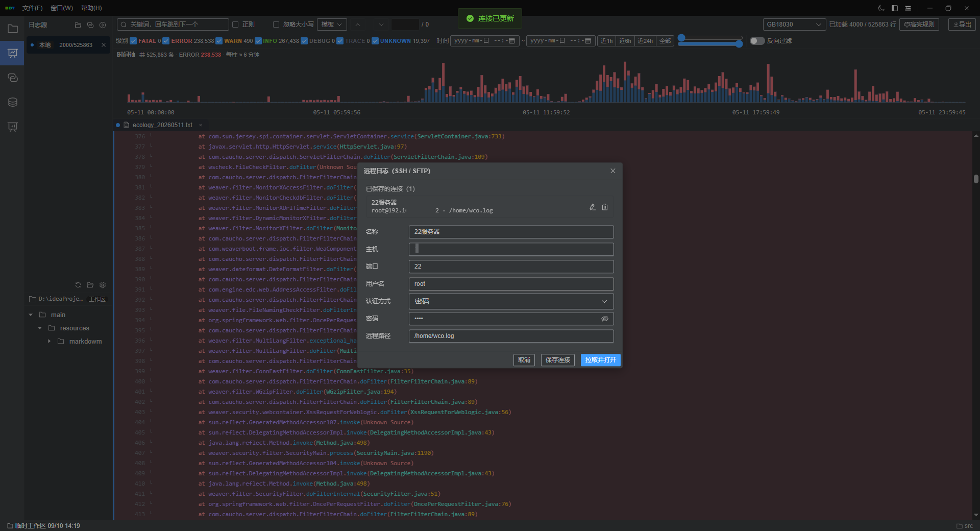Screen dimensions: 980x531
Task: Open the 窗口(W) menu
Action: click(62, 8)
